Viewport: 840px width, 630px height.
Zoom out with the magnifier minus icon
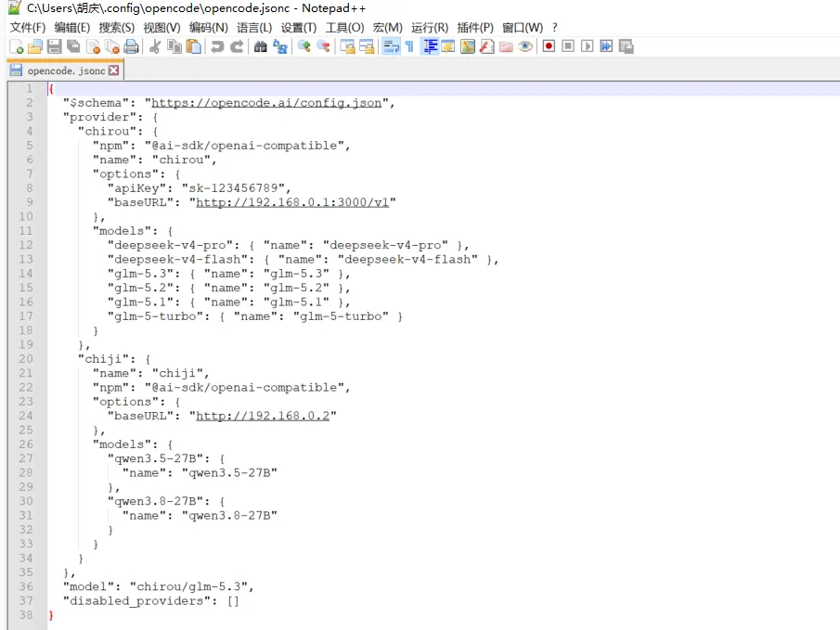(323, 46)
